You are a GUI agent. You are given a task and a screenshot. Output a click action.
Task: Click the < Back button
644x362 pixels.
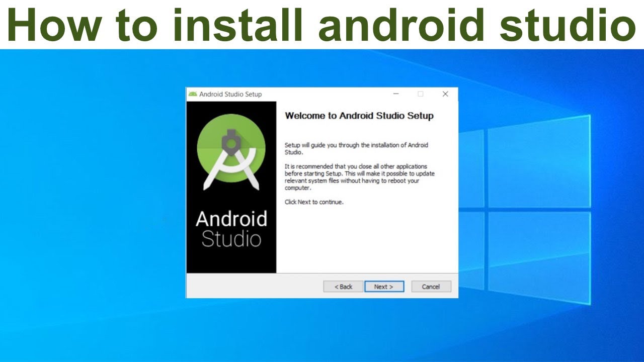343,287
